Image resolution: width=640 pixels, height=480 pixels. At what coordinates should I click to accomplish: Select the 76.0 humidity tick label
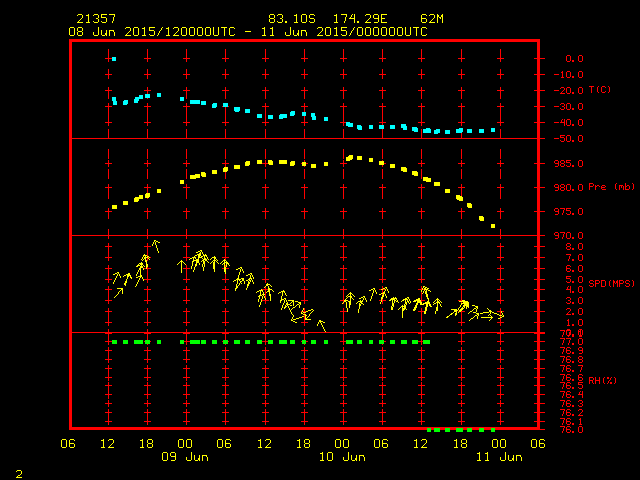[x=571, y=430]
